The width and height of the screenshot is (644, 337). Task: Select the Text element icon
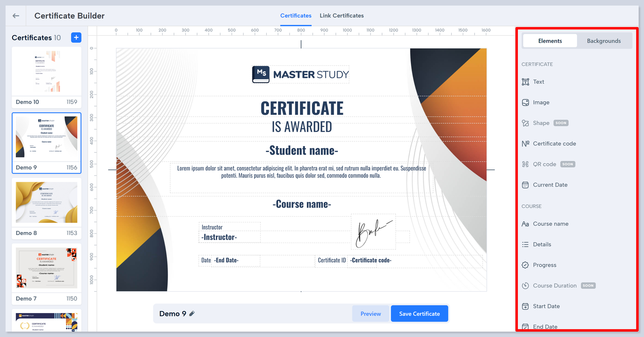tap(525, 82)
